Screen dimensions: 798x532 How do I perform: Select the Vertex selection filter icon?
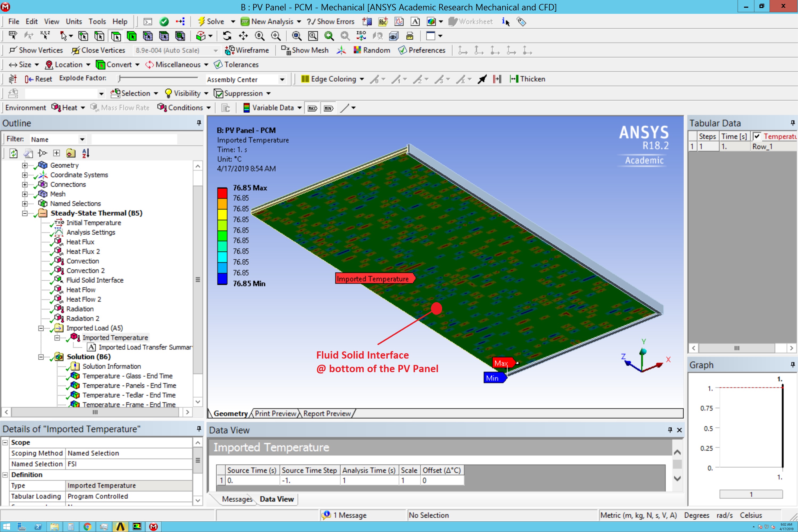point(83,36)
